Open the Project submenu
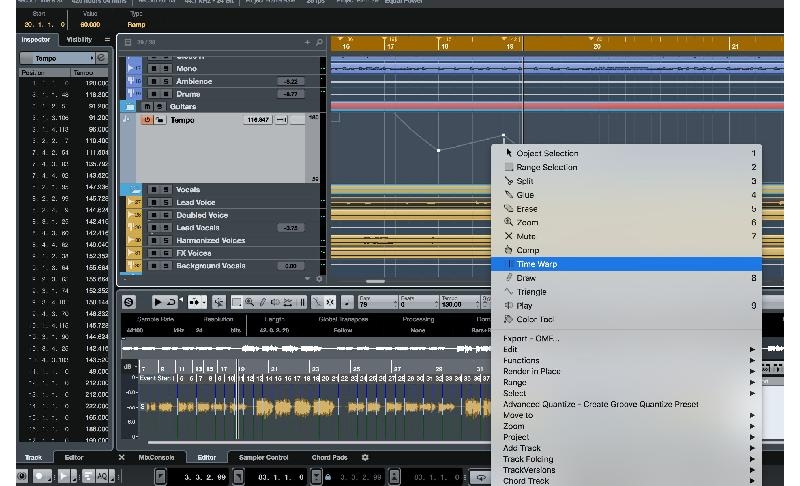This screenshot has height=486, width=800. click(x=626, y=437)
